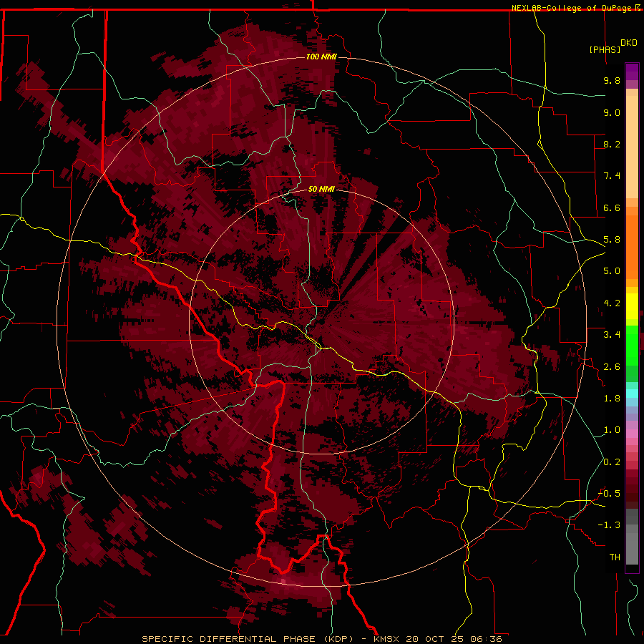
Task: Click the DKD label above the color scale
Action: click(x=629, y=43)
